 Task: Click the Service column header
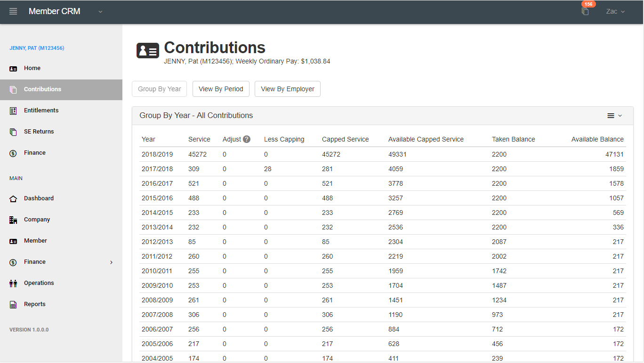[199, 139]
